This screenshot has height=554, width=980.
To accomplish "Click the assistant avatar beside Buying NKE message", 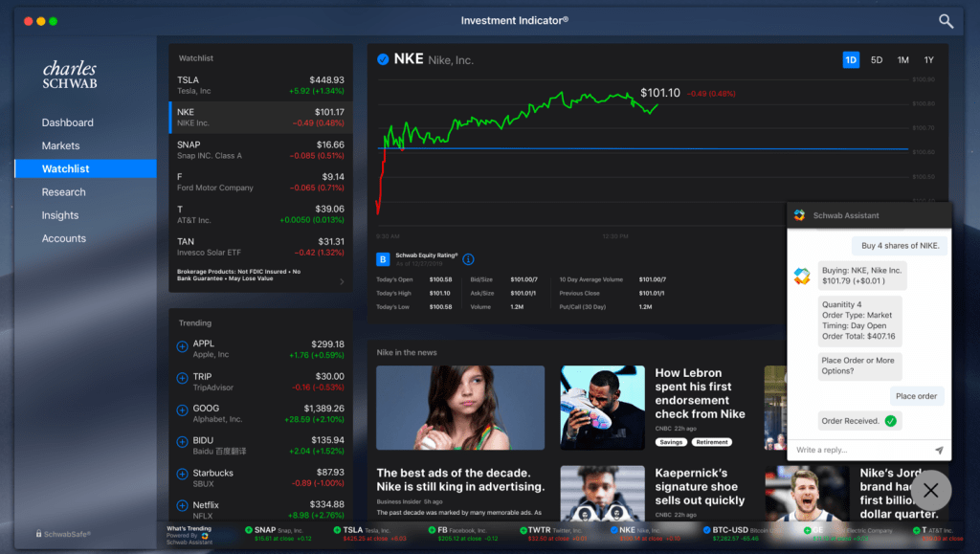I will tap(802, 276).
